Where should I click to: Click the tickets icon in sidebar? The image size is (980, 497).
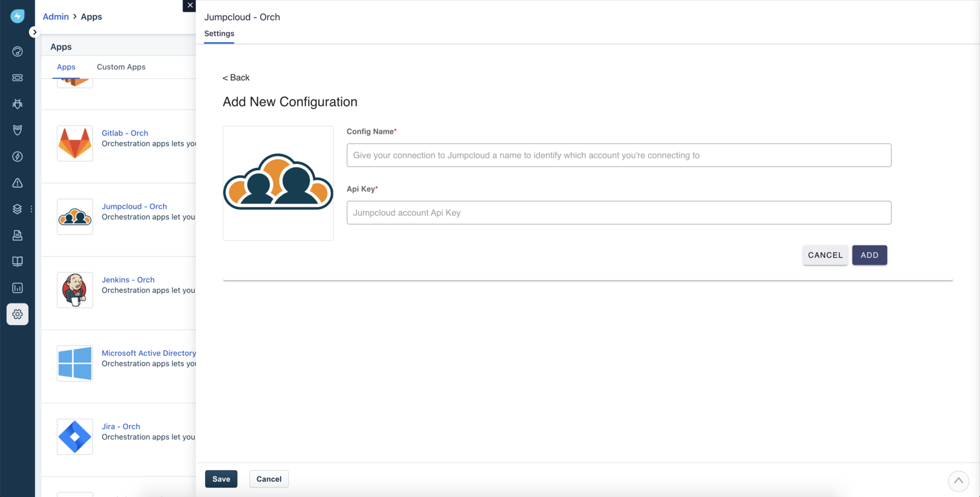(18, 78)
